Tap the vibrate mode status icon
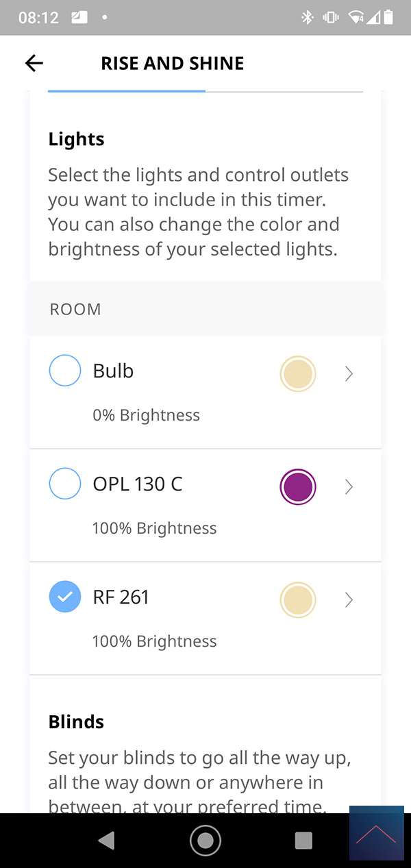The width and height of the screenshot is (411, 868). [x=331, y=18]
